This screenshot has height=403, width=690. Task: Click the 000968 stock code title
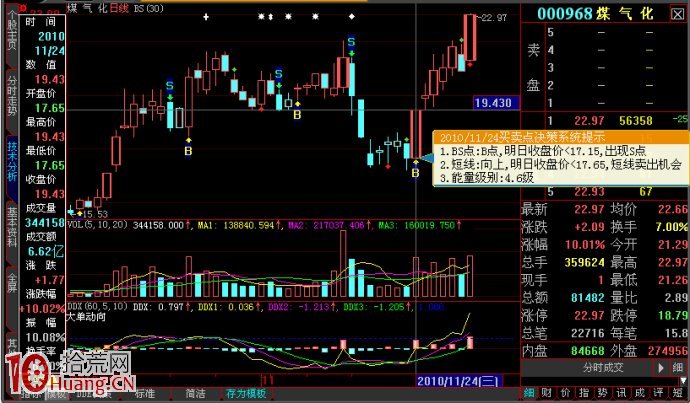tap(565, 14)
